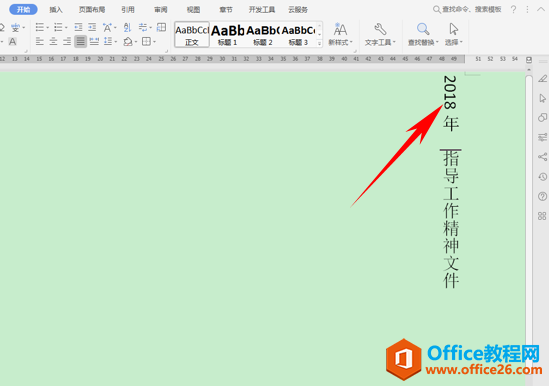Expand borders dropdown arrow
This screenshot has height=387, width=549.
click(154, 42)
